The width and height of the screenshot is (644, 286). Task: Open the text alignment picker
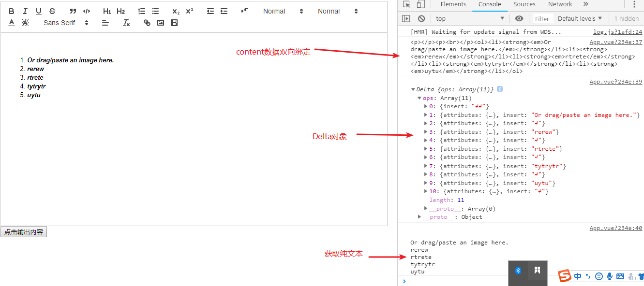(x=105, y=23)
